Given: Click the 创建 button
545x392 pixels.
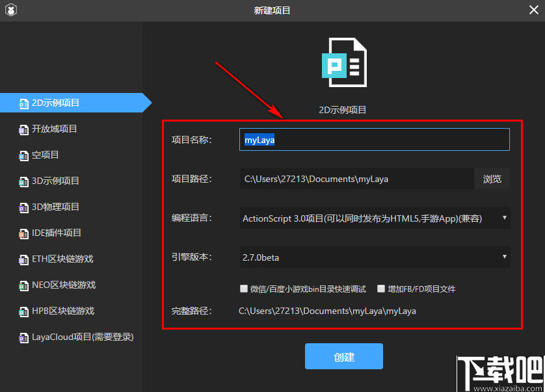Looking at the screenshot, I should (x=343, y=356).
